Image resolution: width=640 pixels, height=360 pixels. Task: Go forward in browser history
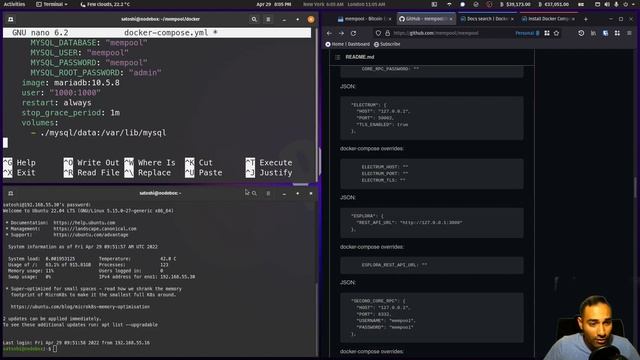point(341,33)
